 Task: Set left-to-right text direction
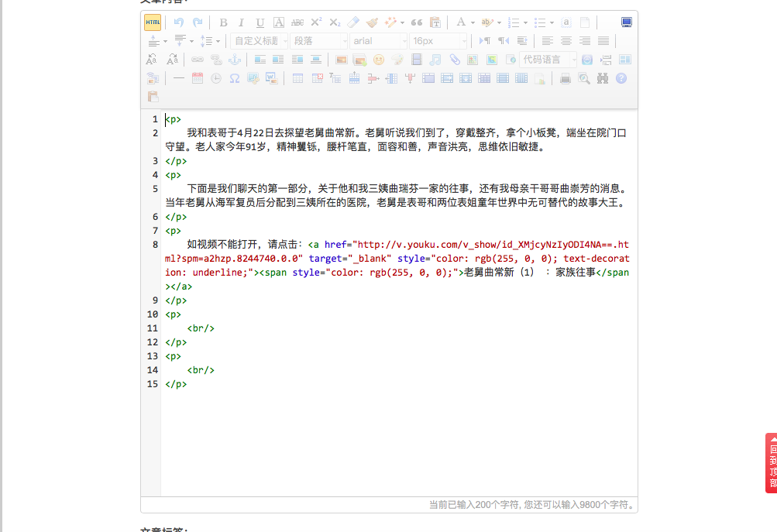tap(485, 40)
